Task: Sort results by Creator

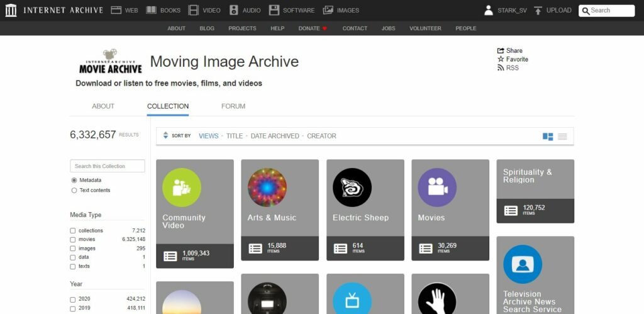Action: [x=321, y=136]
